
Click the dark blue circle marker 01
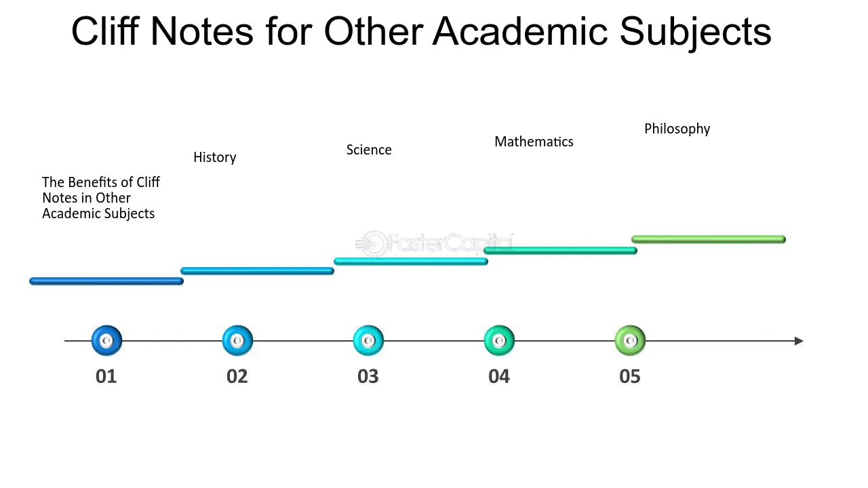click(x=106, y=341)
